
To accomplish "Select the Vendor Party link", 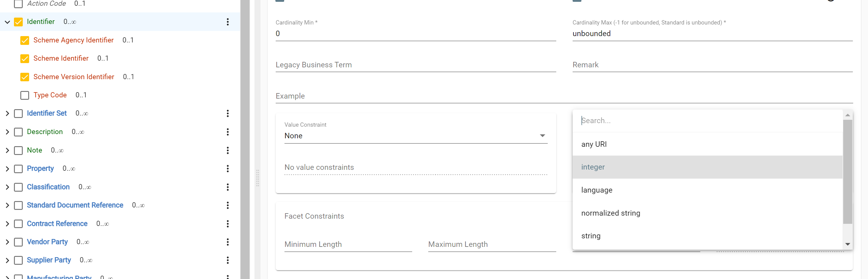I will [47, 242].
